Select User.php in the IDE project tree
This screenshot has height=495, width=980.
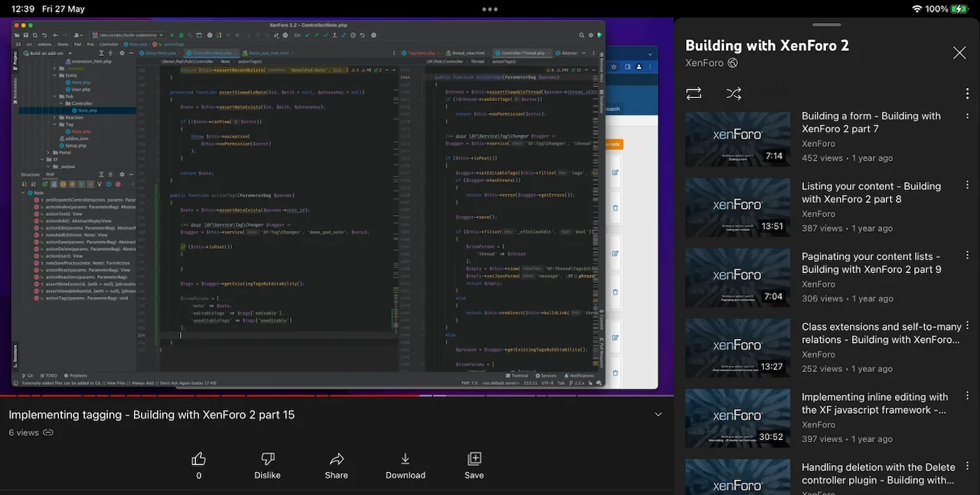coord(78,90)
